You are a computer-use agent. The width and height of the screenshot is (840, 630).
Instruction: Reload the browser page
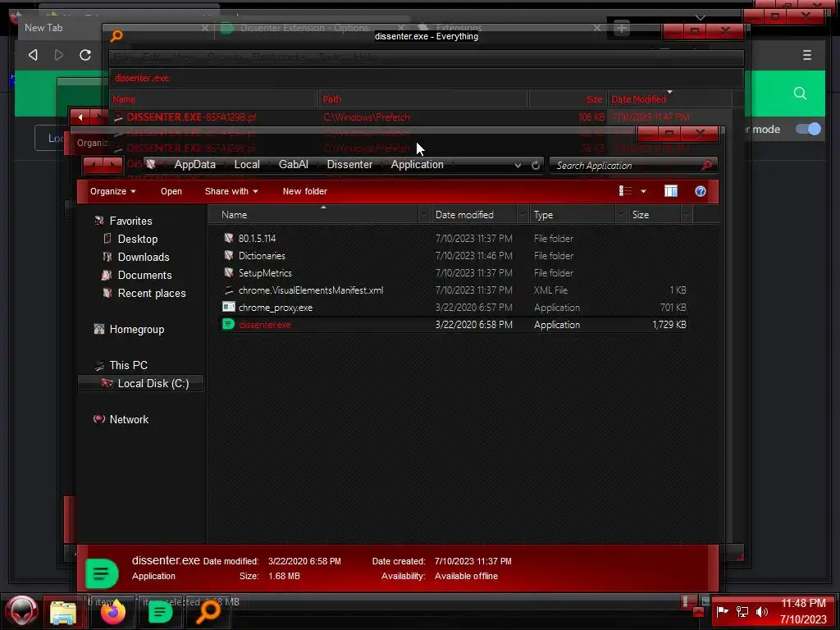(x=85, y=55)
